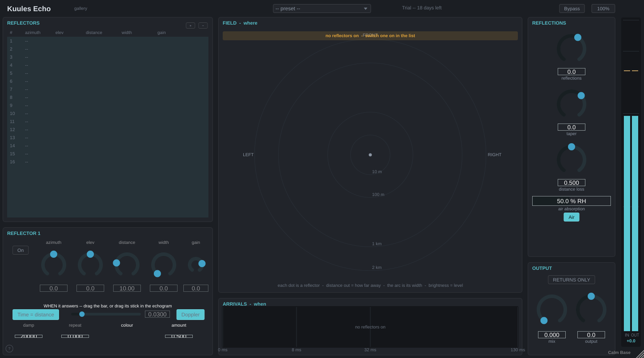644x358 pixels.
Task: Click the 0.0300 time value field
Action: pyautogui.click(x=157, y=314)
